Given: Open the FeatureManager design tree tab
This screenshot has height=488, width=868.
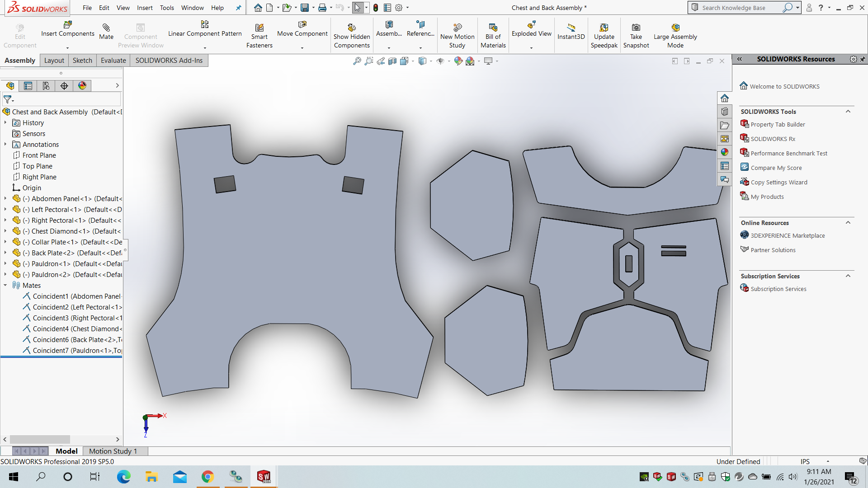Looking at the screenshot, I should [x=10, y=86].
